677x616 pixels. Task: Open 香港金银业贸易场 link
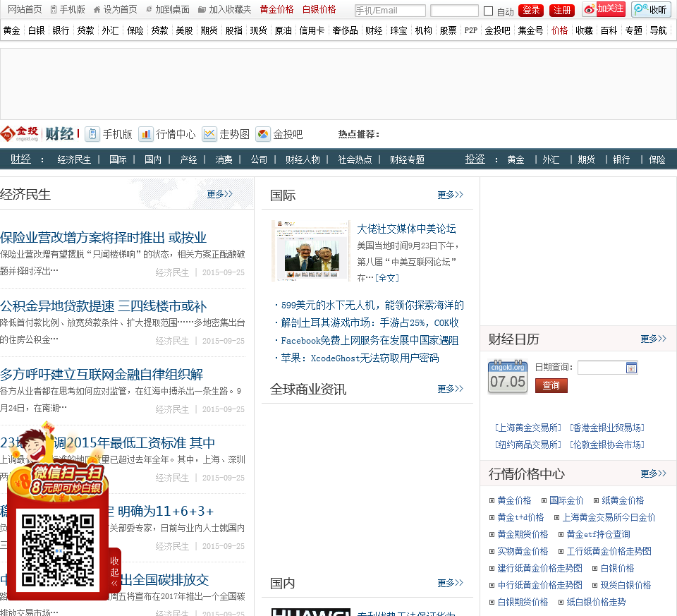[607, 428]
